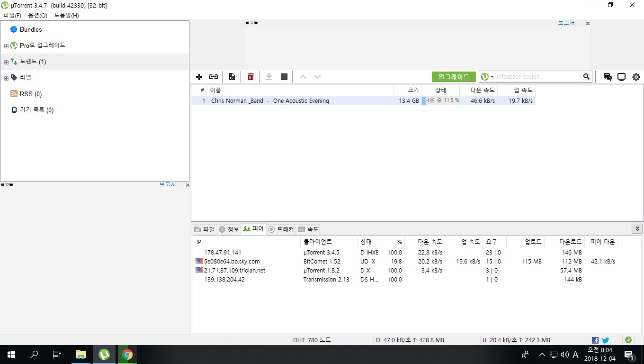Click the Create New Torrent file icon
The image size is (644, 364).
point(232,77)
